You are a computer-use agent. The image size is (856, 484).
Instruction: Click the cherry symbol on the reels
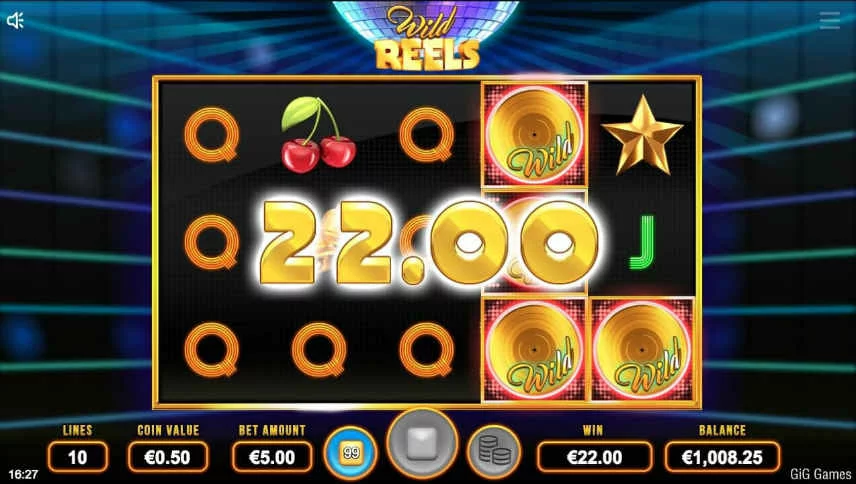click(318, 135)
